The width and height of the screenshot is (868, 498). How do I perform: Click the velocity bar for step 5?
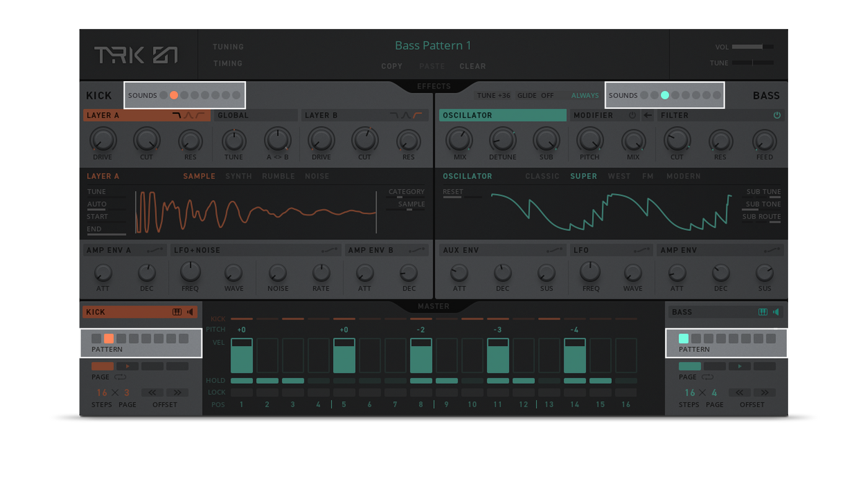(x=344, y=356)
